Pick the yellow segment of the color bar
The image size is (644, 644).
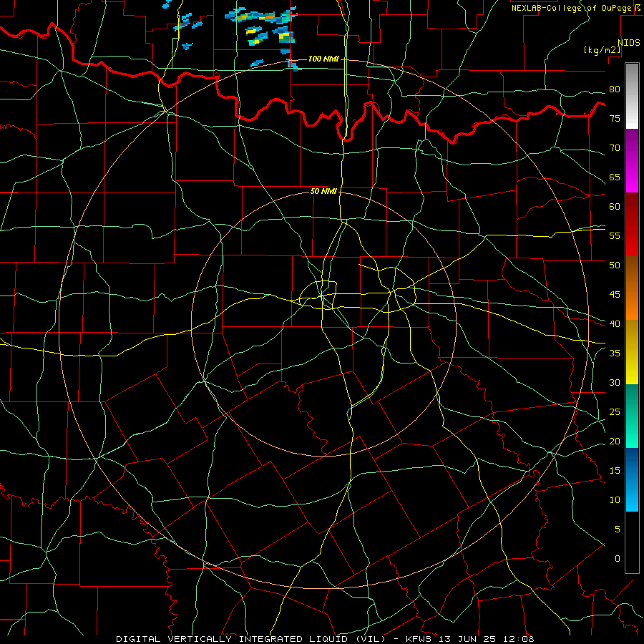point(632,352)
